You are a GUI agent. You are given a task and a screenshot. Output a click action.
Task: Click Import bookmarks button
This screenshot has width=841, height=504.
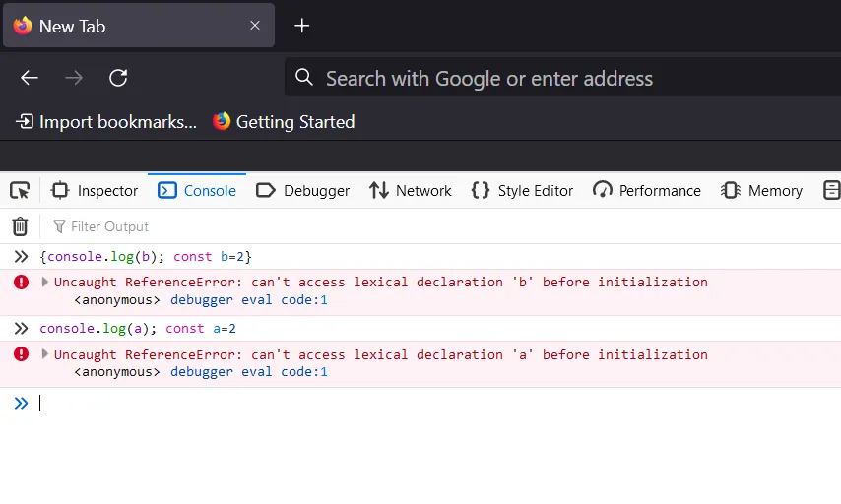[106, 122]
